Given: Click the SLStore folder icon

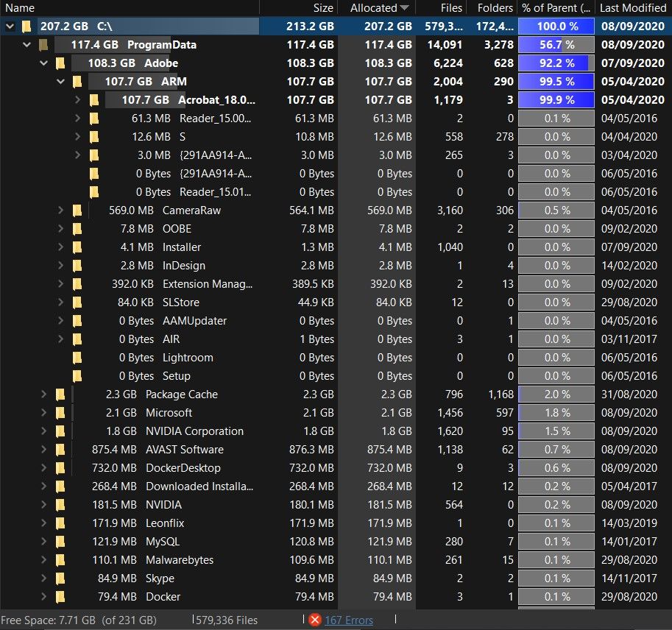Looking at the screenshot, I should pos(77,302).
